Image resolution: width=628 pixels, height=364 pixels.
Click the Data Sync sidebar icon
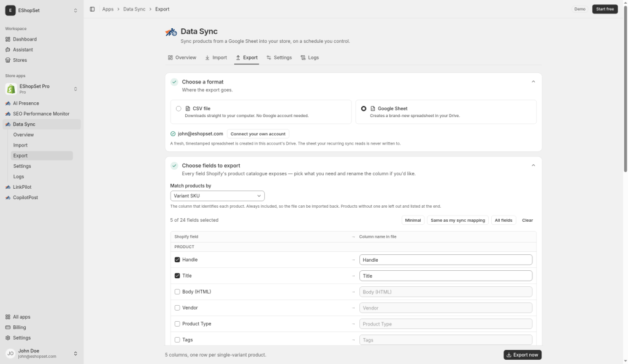pos(7,124)
